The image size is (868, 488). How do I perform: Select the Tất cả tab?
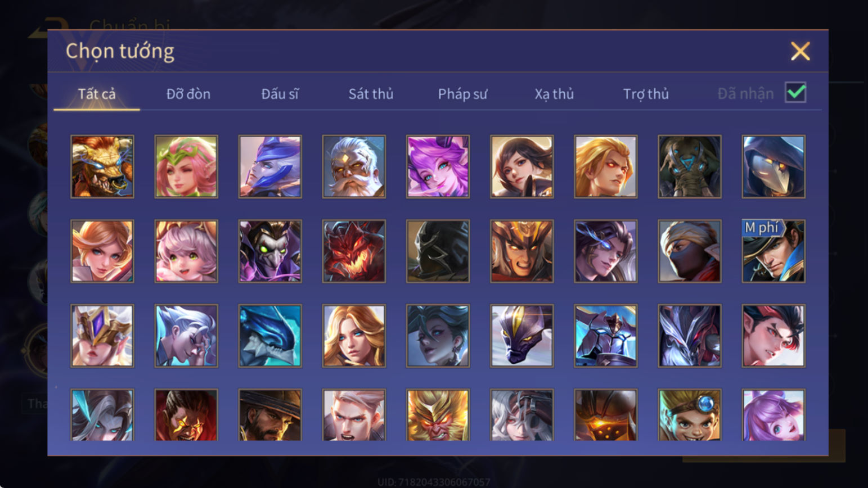point(97,94)
